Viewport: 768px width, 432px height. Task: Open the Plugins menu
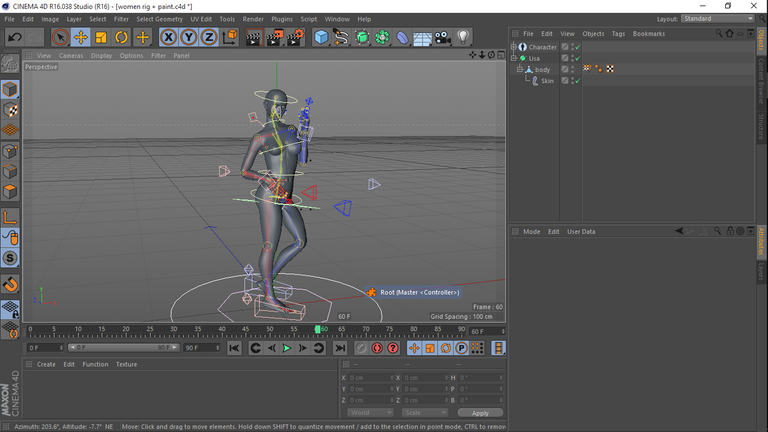(x=282, y=19)
